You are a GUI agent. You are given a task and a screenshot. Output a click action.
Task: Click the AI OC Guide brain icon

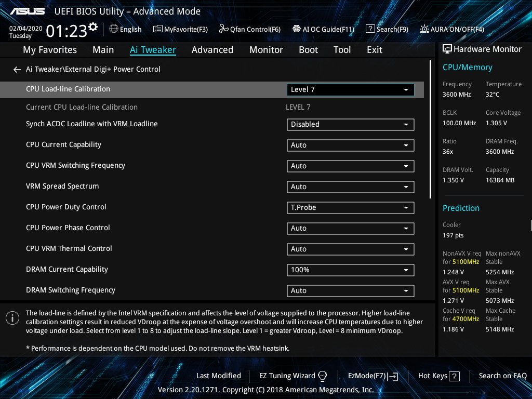pyautogui.click(x=297, y=29)
